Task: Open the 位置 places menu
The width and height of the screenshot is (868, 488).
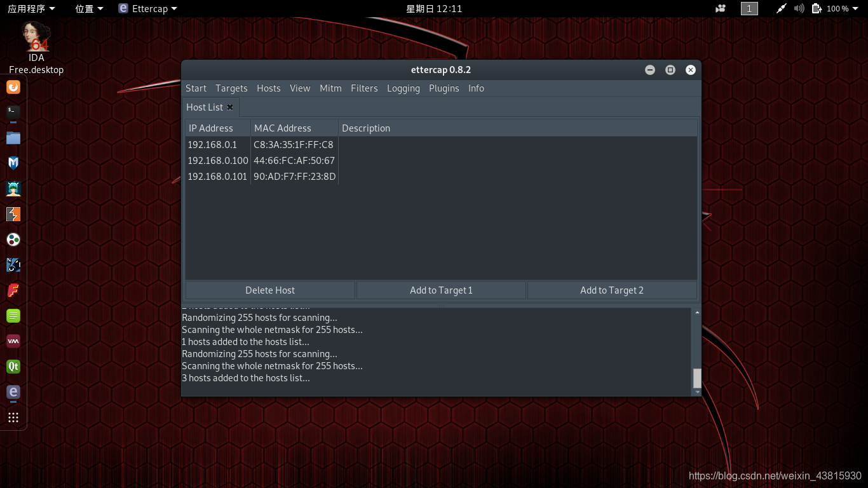Action: 89,8
